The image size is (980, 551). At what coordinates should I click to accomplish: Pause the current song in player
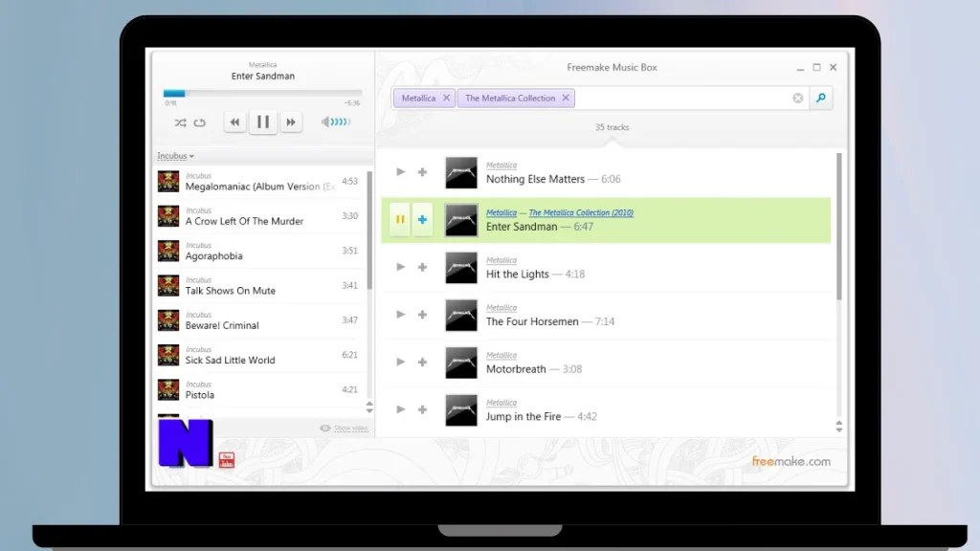point(263,121)
